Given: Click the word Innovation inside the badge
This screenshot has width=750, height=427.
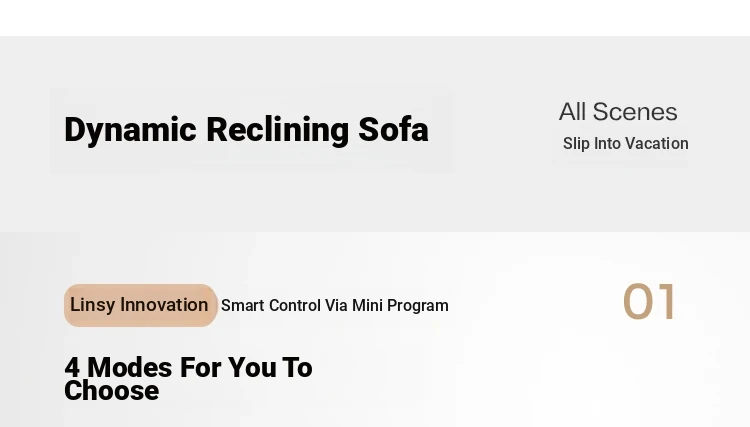Looking at the screenshot, I should pyautogui.click(x=164, y=305).
